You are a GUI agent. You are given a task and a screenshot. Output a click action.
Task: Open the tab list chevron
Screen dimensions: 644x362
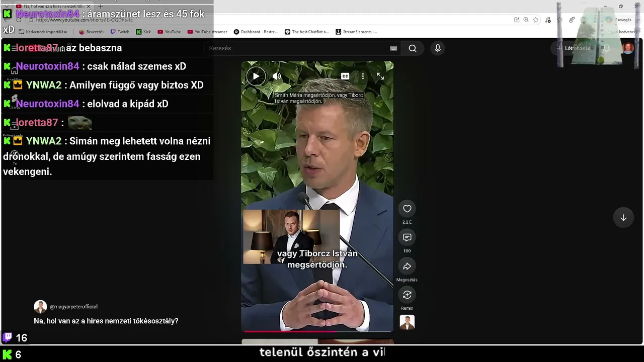6,6
